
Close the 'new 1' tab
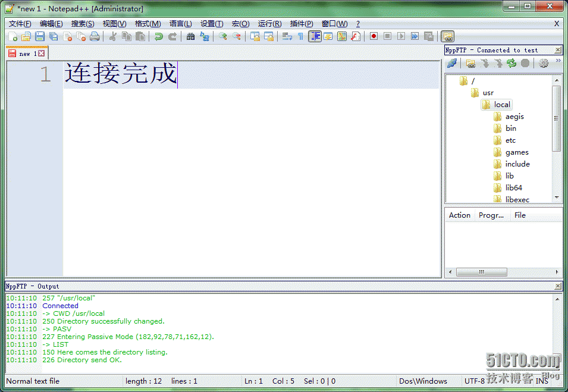tap(42, 54)
